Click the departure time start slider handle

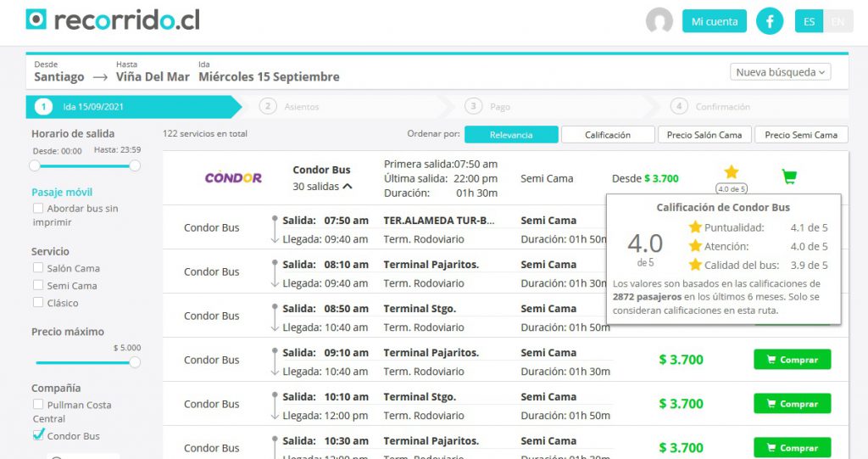click(x=35, y=165)
